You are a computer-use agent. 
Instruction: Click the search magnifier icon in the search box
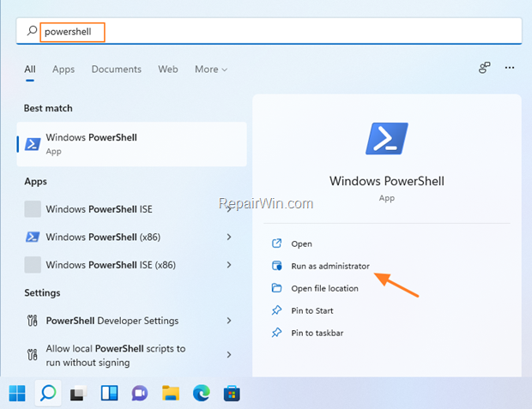32,31
